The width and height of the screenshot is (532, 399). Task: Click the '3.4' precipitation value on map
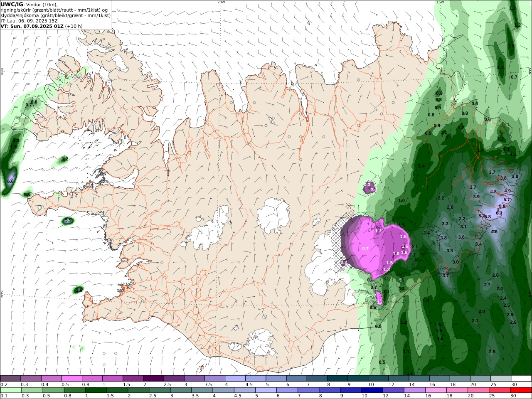pyautogui.click(x=478, y=244)
